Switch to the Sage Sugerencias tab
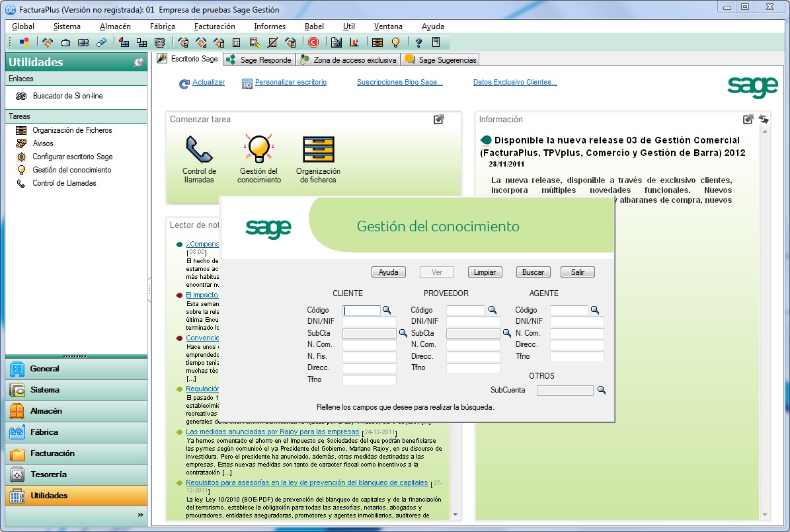Image resolution: width=790 pixels, height=532 pixels. click(440, 60)
